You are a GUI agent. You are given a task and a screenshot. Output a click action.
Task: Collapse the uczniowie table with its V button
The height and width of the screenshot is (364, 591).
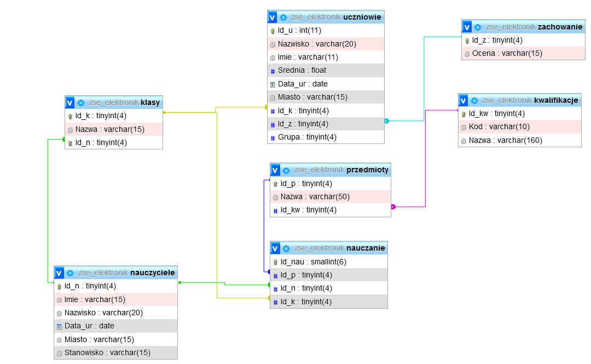tap(273, 18)
